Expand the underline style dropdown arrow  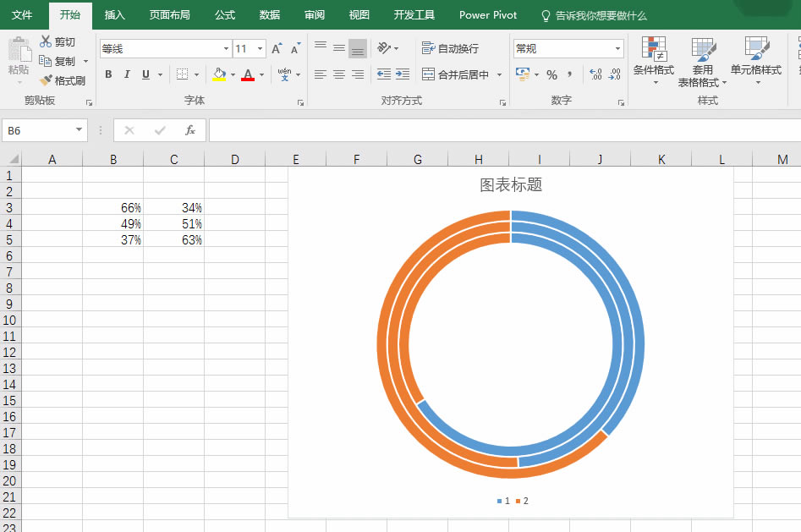160,74
